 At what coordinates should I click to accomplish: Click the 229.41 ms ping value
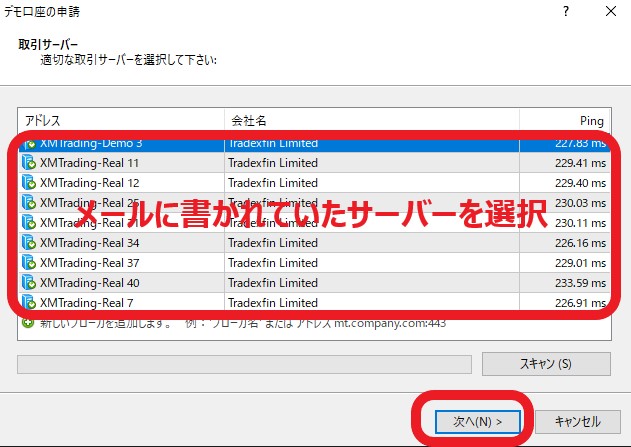coord(580,163)
